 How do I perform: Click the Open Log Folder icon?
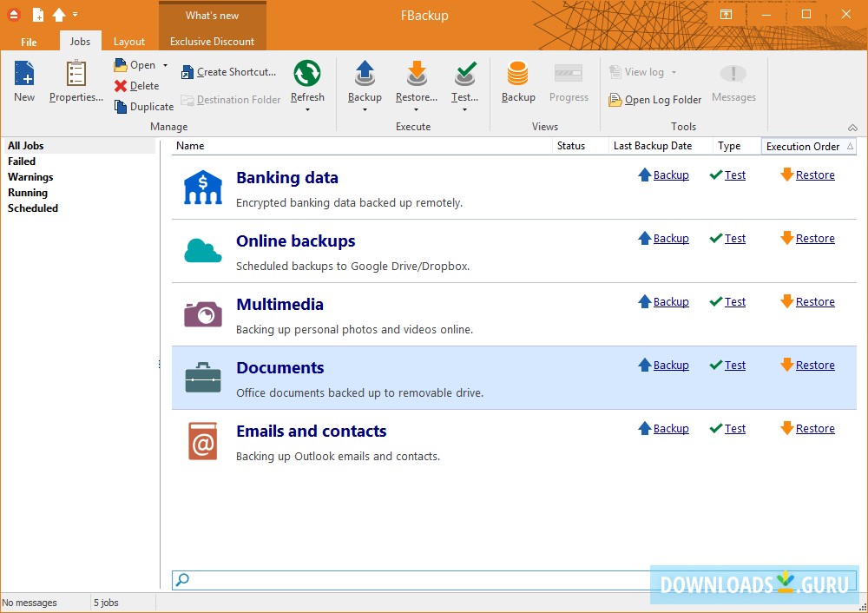coord(615,100)
